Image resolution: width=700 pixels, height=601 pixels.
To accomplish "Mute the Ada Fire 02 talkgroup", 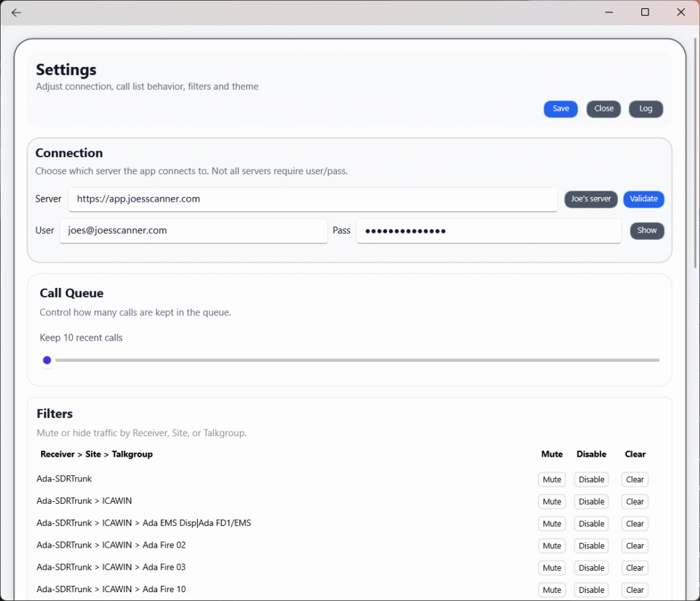I will [552, 546].
